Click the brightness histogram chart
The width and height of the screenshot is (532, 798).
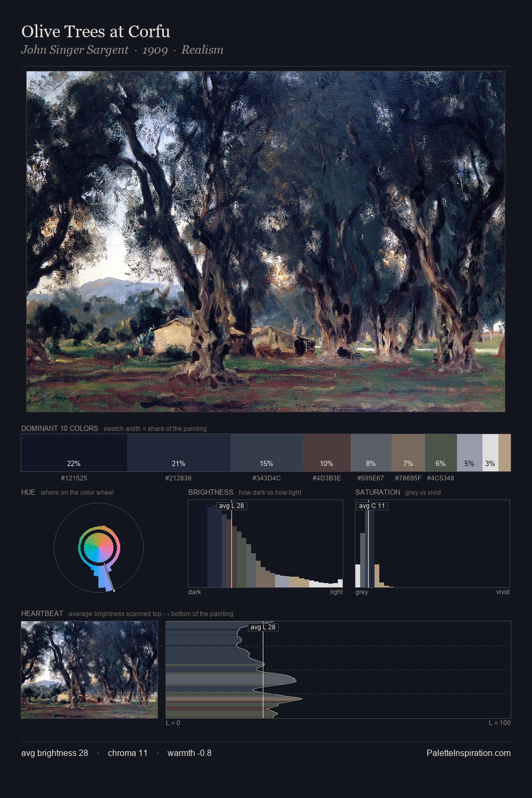265,544
